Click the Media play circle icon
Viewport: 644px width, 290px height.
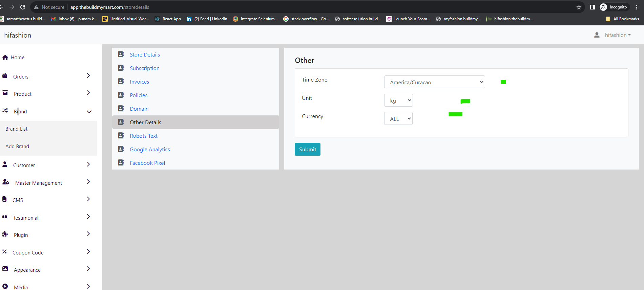pyautogui.click(x=5, y=286)
